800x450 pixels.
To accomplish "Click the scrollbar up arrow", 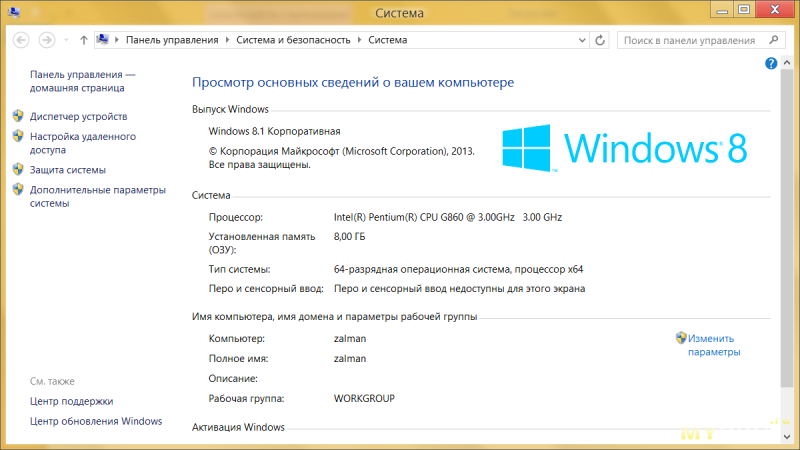I will pyautogui.click(x=787, y=63).
